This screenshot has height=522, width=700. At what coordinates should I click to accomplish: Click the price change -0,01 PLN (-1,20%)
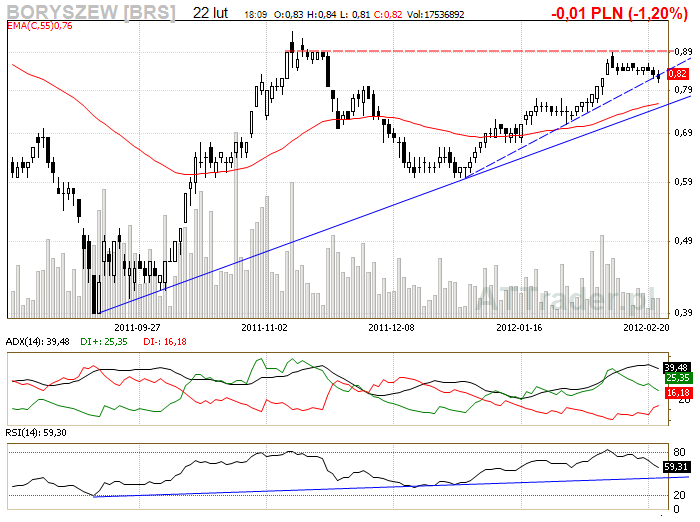[619, 13]
